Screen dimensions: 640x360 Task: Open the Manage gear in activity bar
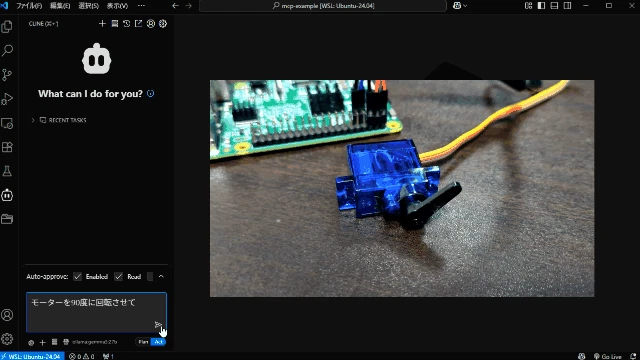click(7, 339)
